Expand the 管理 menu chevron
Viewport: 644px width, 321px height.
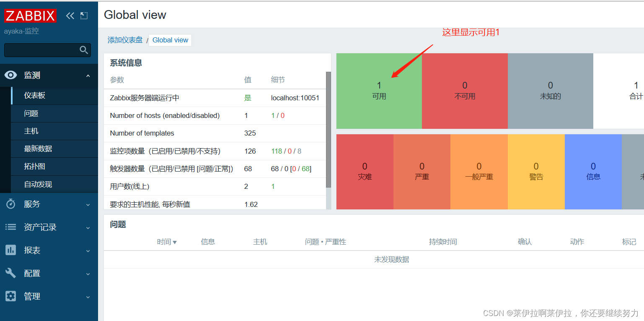coord(88,297)
